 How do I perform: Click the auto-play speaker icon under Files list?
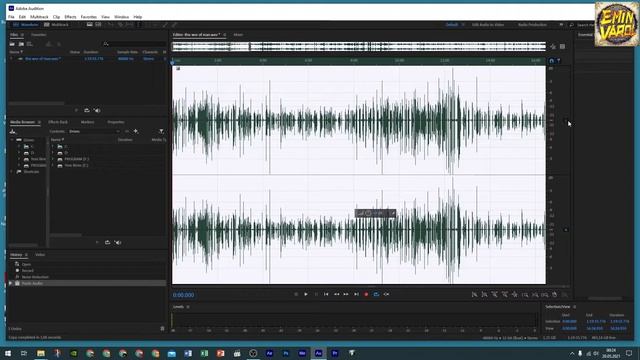coord(97,110)
